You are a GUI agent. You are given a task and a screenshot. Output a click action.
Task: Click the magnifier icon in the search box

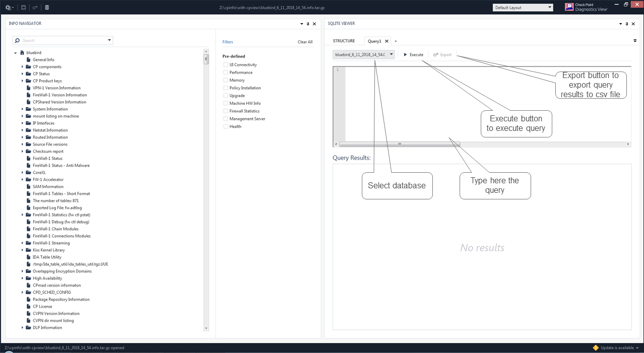click(18, 40)
